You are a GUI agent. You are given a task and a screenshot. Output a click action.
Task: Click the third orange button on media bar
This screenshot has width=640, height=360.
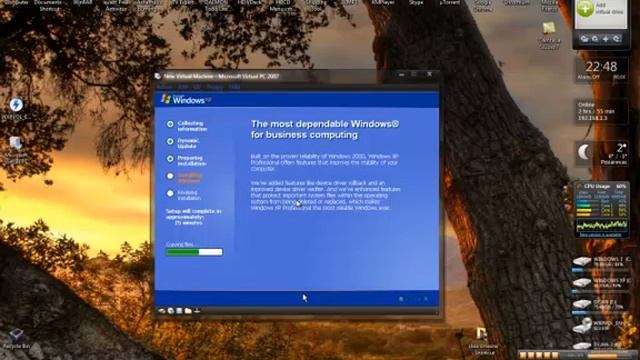pyautogui.click(x=539, y=355)
